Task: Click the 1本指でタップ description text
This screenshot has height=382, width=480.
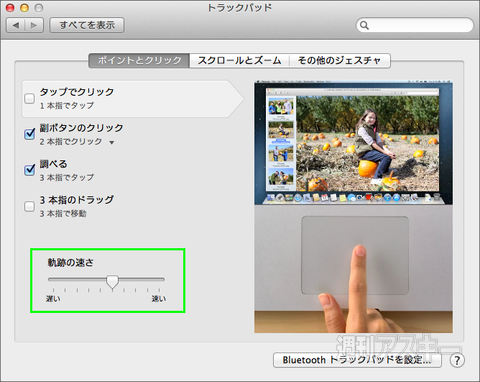Action: tap(67, 106)
